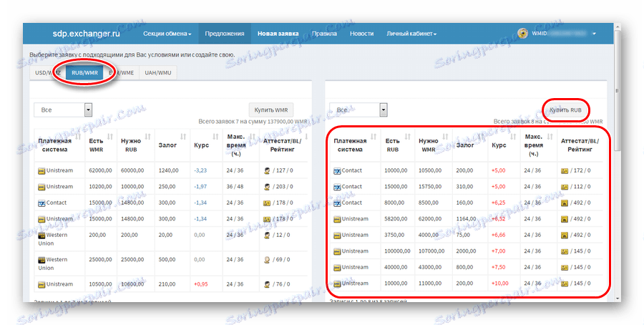Open the Правила page
This screenshot has height=325, width=644.
coord(324,34)
